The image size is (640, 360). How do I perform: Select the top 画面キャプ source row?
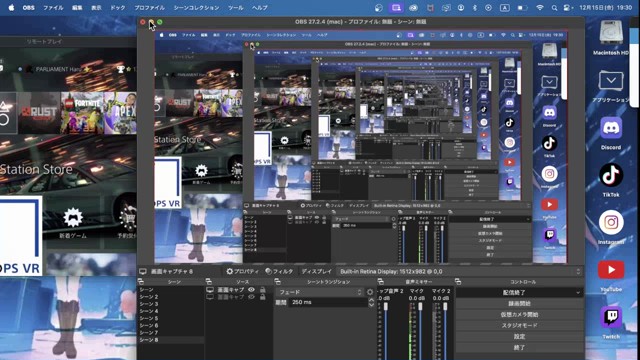[x=238, y=290]
